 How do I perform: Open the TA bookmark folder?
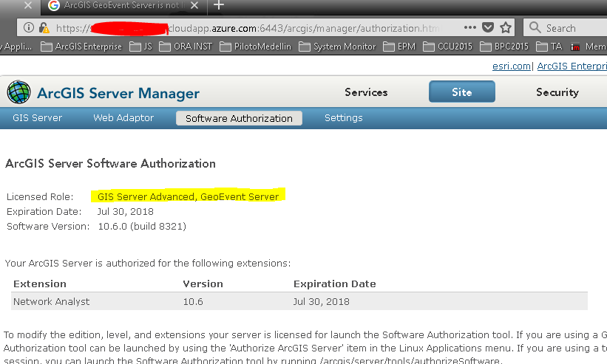[549, 47]
